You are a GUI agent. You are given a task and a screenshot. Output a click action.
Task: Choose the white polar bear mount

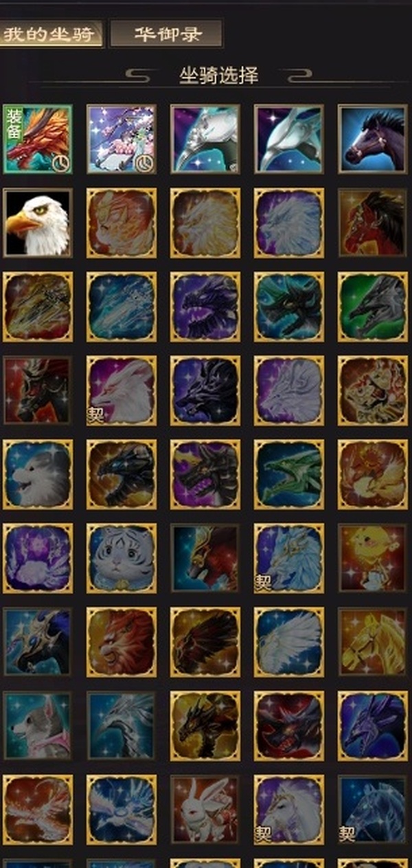37,474
